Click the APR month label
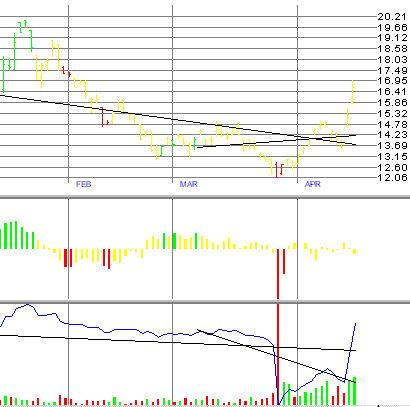 (x=313, y=184)
